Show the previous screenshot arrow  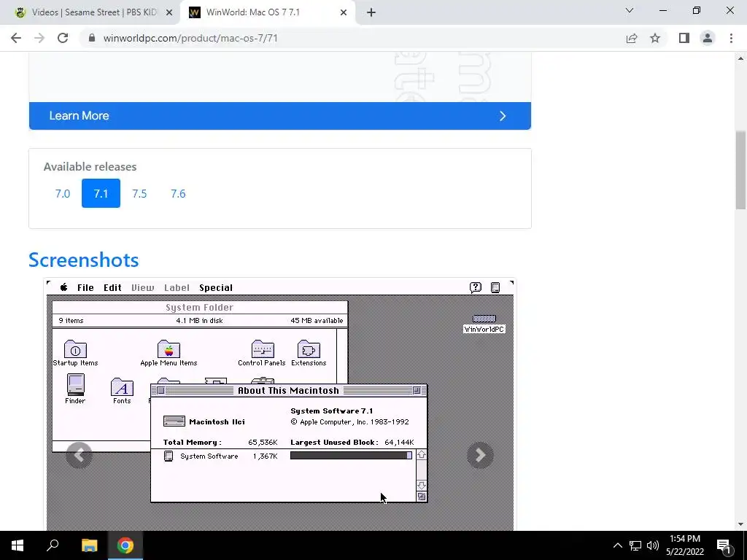[x=79, y=455]
